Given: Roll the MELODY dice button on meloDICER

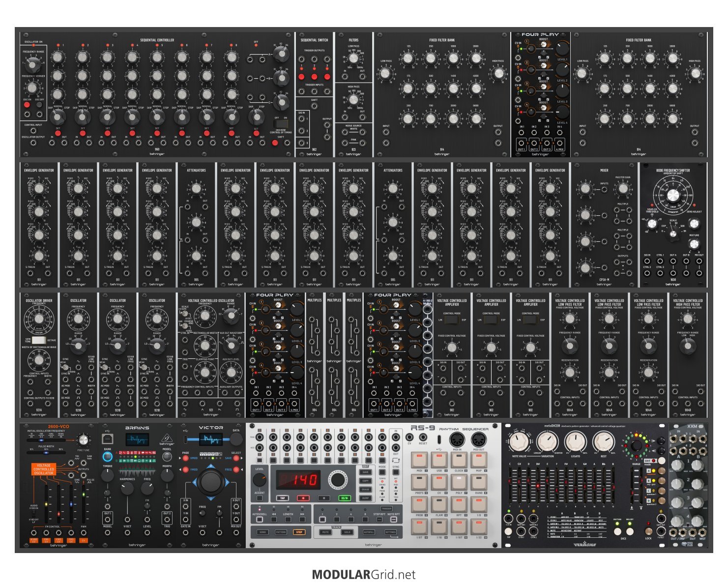Looking at the screenshot, I should pyautogui.click(x=630, y=531).
